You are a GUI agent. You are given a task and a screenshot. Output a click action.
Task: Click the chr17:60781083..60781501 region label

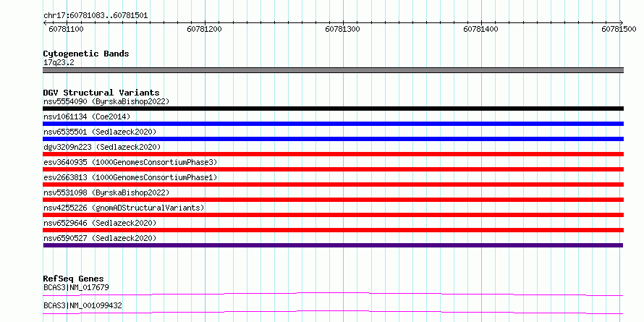tap(96, 16)
